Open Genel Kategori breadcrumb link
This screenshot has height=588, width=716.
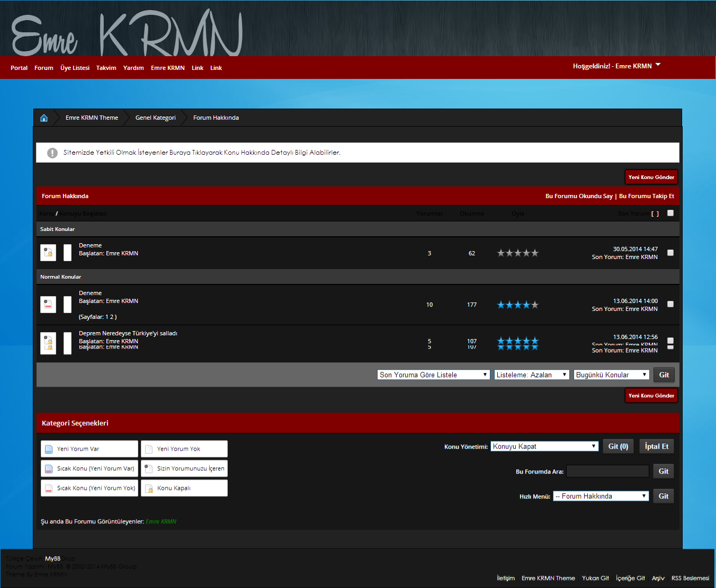155,118
